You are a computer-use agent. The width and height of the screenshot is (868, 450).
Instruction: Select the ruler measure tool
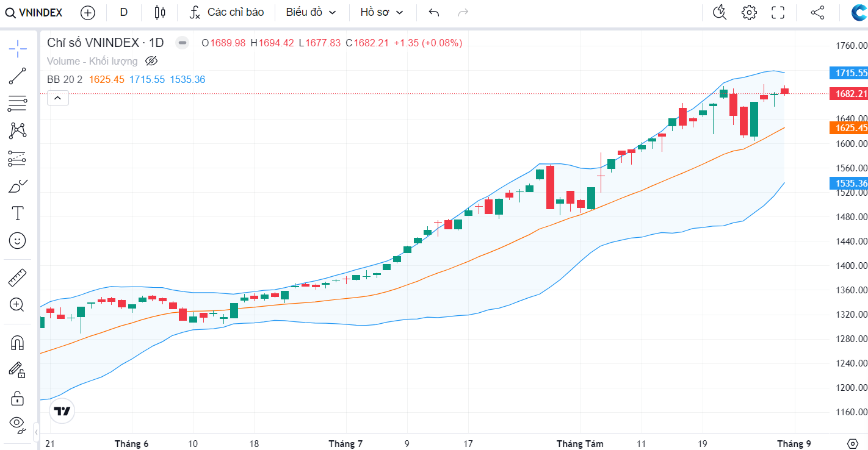18,278
